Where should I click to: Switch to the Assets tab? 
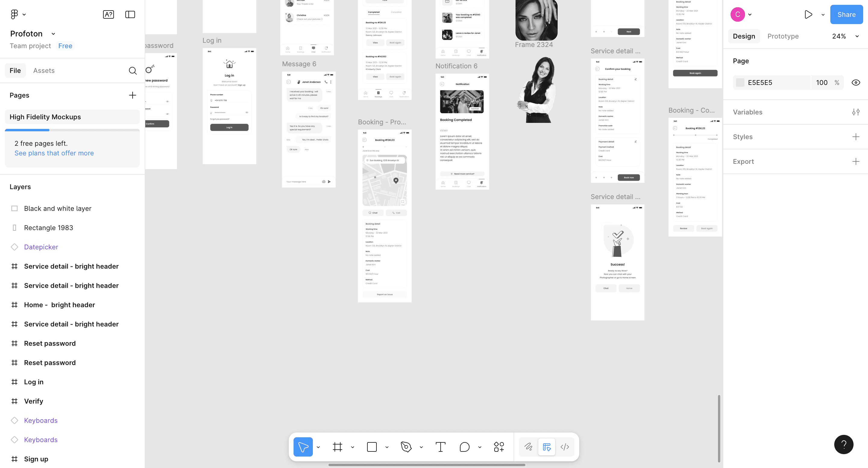44,71
